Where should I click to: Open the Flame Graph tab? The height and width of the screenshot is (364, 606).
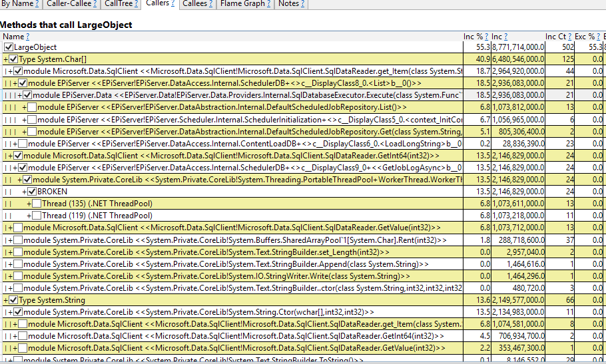point(241,4)
